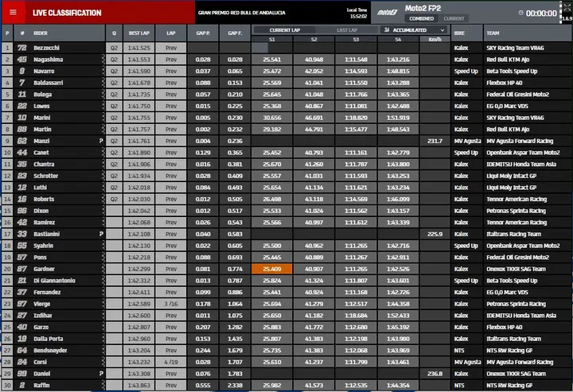
Task: Click the Moto2 logo
Action: click(388, 13)
